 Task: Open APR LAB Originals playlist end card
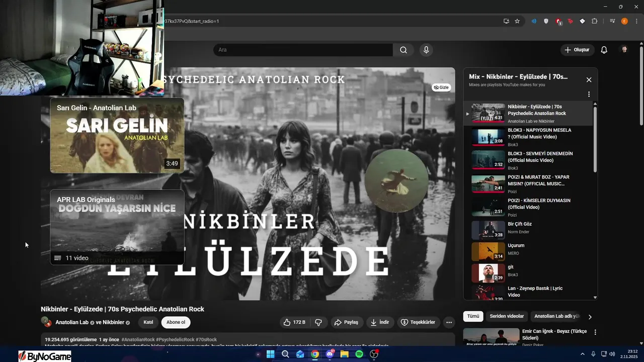pyautogui.click(x=117, y=227)
